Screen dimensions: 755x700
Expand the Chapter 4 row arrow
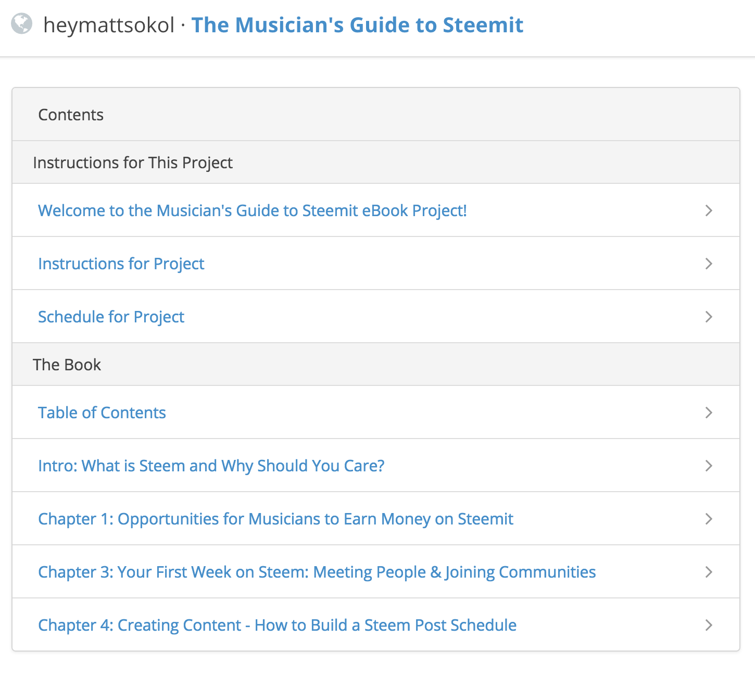click(x=708, y=625)
